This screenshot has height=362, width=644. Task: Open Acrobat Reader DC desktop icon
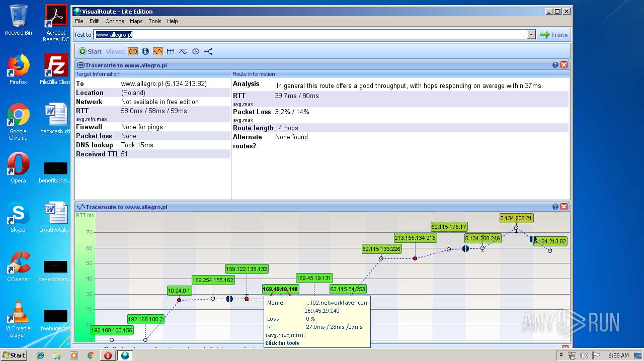pos(56,23)
